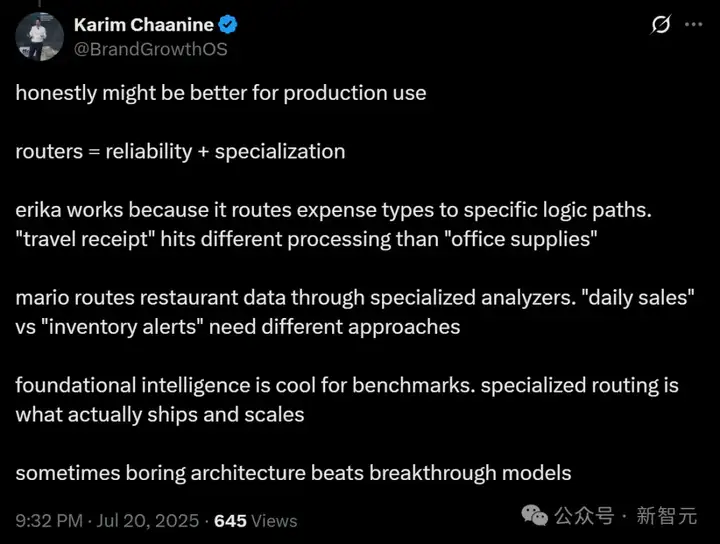Click the 'erika works because it routes' sentence
Viewport: 720px width, 544px height.
pos(333,210)
